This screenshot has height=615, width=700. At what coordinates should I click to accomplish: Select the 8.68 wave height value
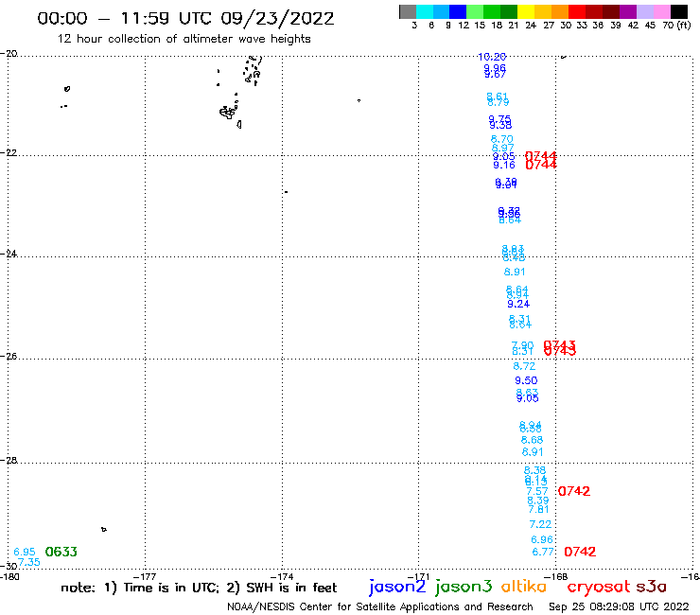point(532,440)
